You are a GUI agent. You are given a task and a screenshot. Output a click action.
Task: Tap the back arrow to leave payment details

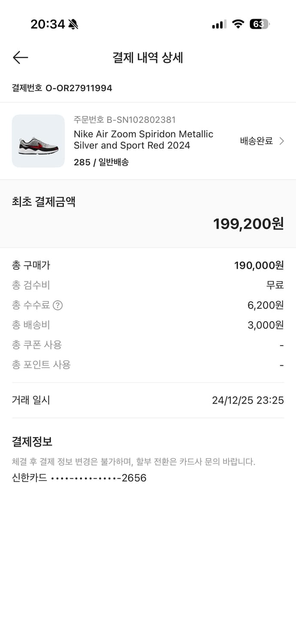[20, 57]
